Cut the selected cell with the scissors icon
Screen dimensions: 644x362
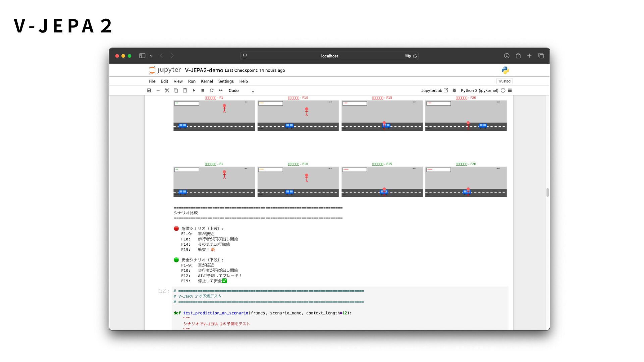(167, 90)
